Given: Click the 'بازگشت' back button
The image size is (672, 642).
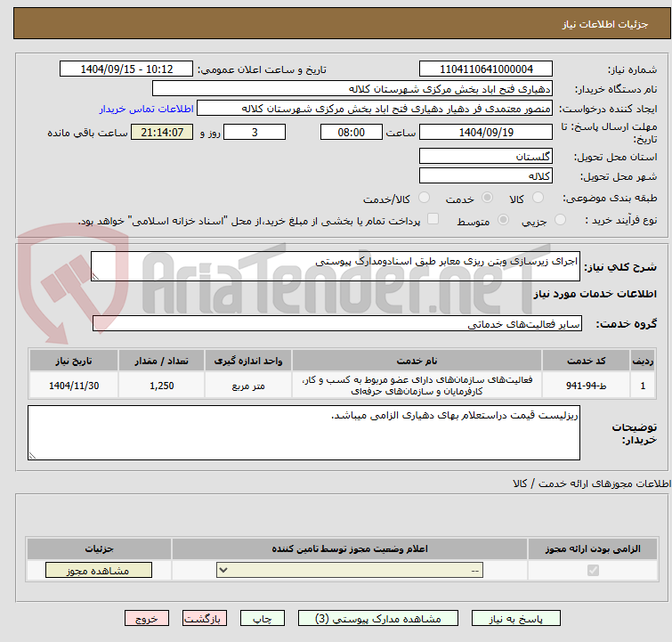Looking at the screenshot, I should point(205,619).
